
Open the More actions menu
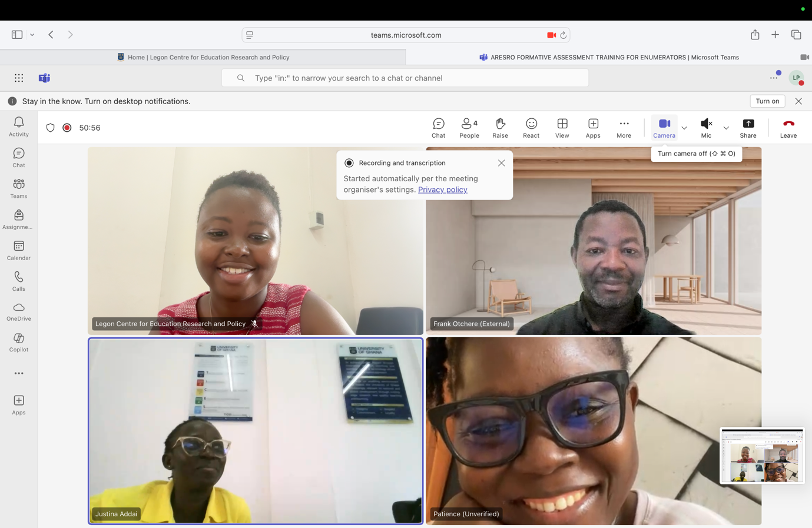624,127
